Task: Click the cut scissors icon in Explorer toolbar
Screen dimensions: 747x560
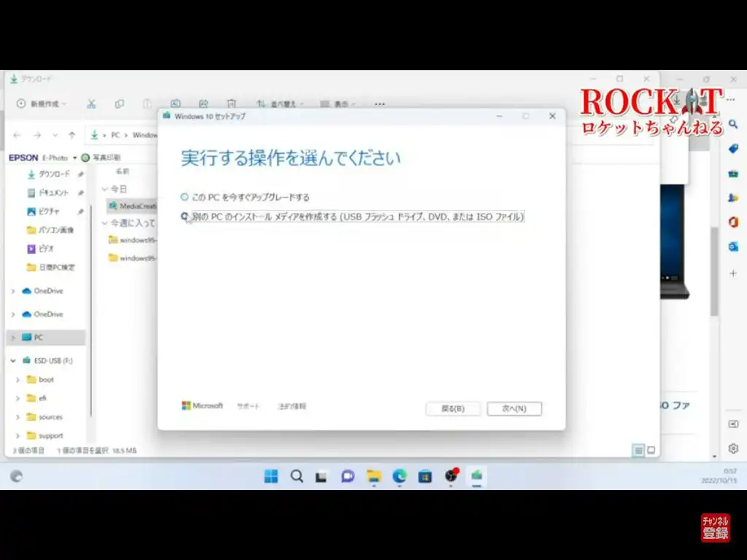Action: (91, 104)
